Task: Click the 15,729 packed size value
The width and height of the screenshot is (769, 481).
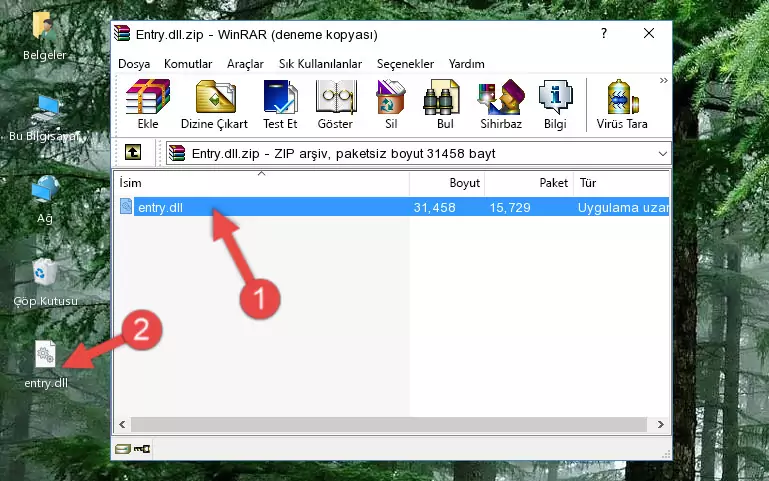Action: pos(510,207)
